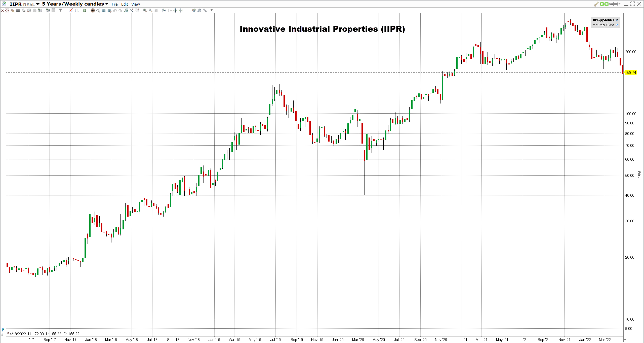Open the View menu
This screenshot has height=343, width=644.
(135, 4)
